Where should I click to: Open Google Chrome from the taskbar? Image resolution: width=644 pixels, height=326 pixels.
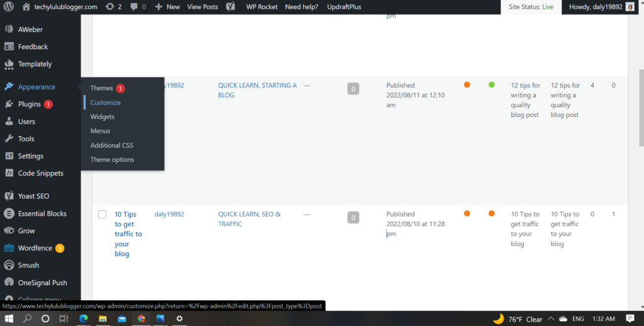click(142, 319)
